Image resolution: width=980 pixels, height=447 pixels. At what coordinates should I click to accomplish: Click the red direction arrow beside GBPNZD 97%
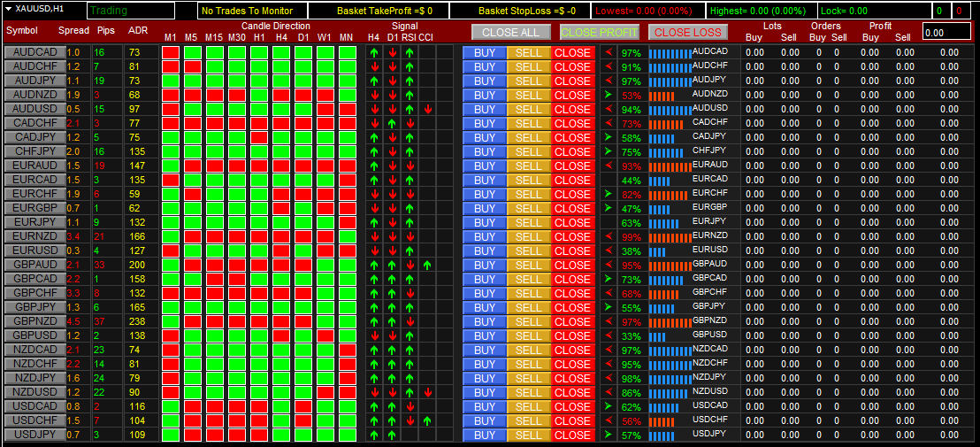point(609,321)
